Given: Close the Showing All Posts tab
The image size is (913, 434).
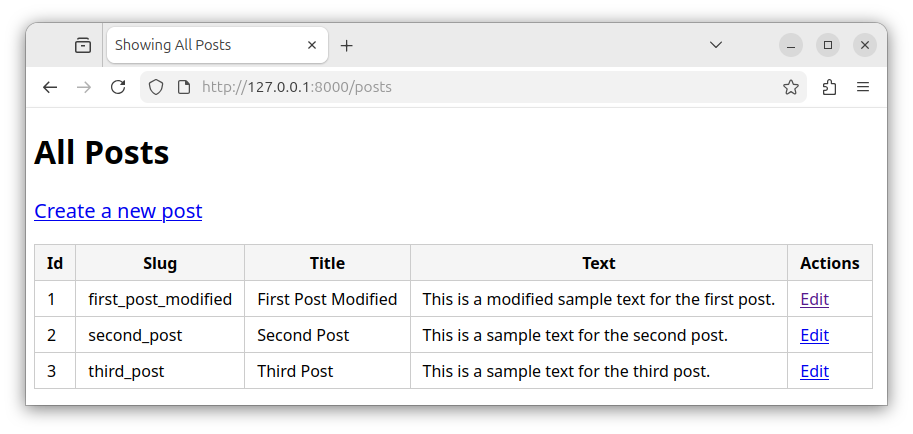Looking at the screenshot, I should pos(312,45).
